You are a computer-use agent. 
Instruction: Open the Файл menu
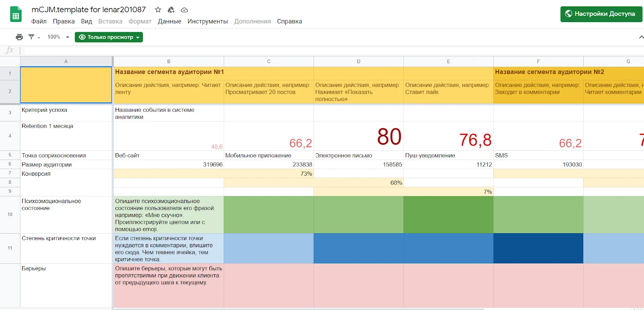(39, 21)
